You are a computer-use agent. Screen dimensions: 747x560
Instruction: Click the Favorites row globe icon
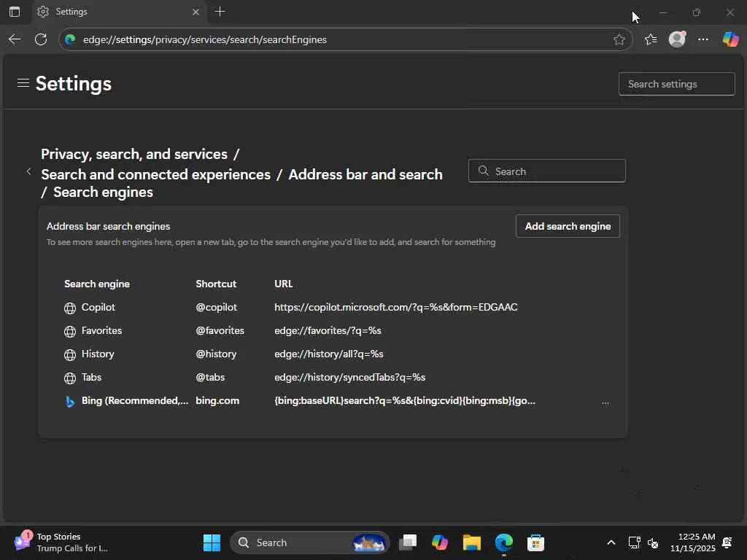(70, 332)
